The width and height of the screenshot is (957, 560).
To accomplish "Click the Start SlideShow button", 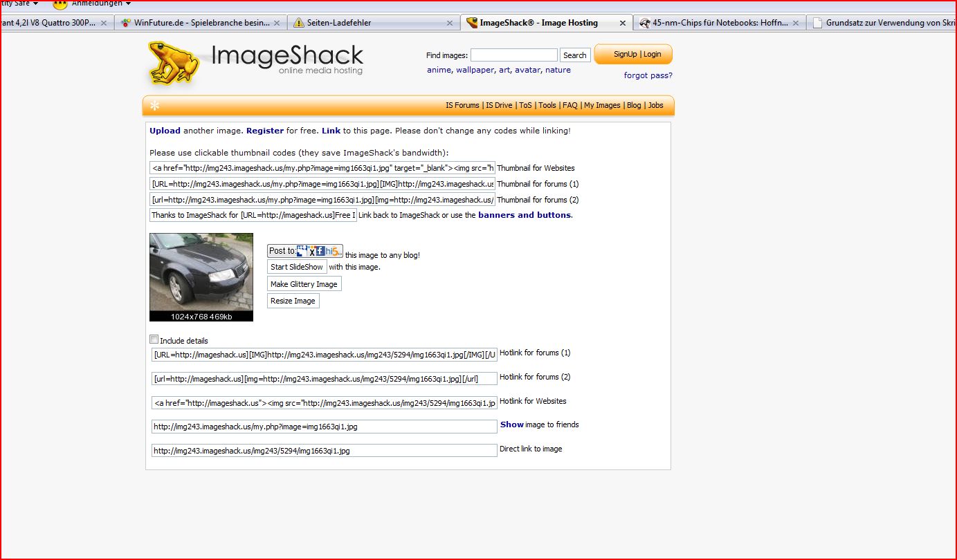I will [297, 267].
